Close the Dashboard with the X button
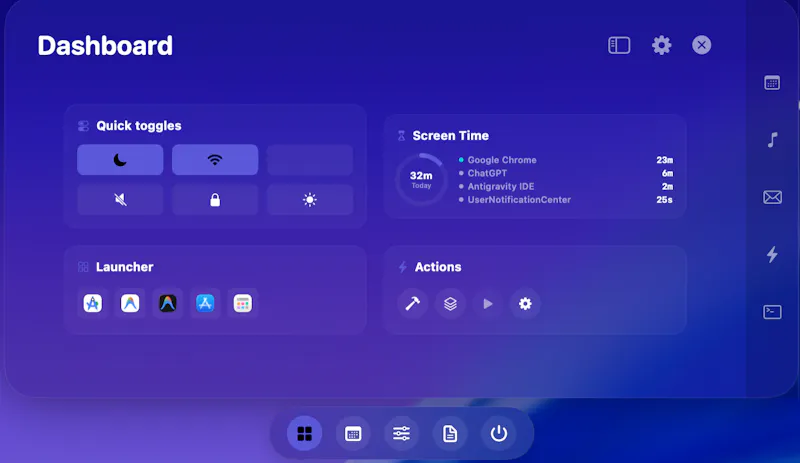The width and height of the screenshot is (800, 463). pos(702,45)
